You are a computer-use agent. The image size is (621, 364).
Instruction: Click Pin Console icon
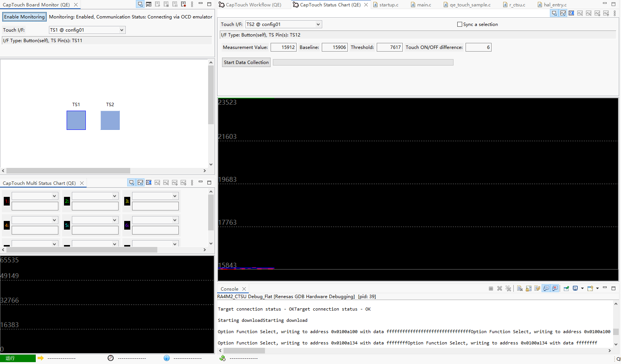(x=566, y=288)
